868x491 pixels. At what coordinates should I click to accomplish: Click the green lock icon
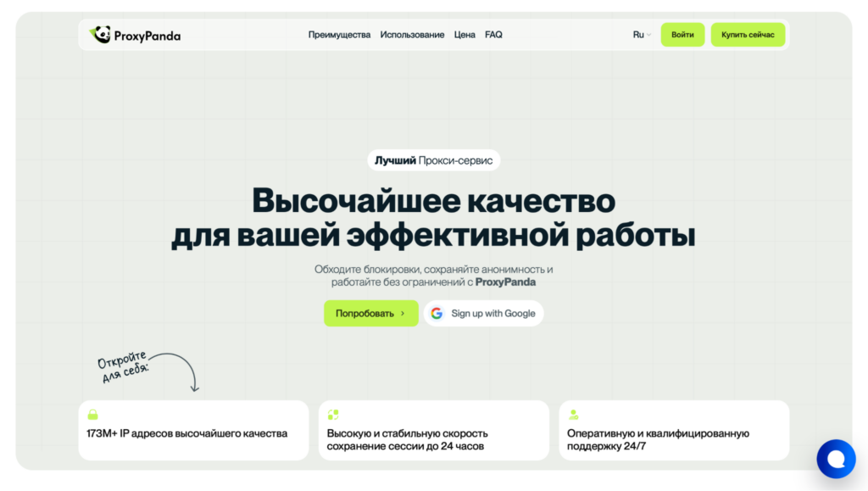pos(92,415)
